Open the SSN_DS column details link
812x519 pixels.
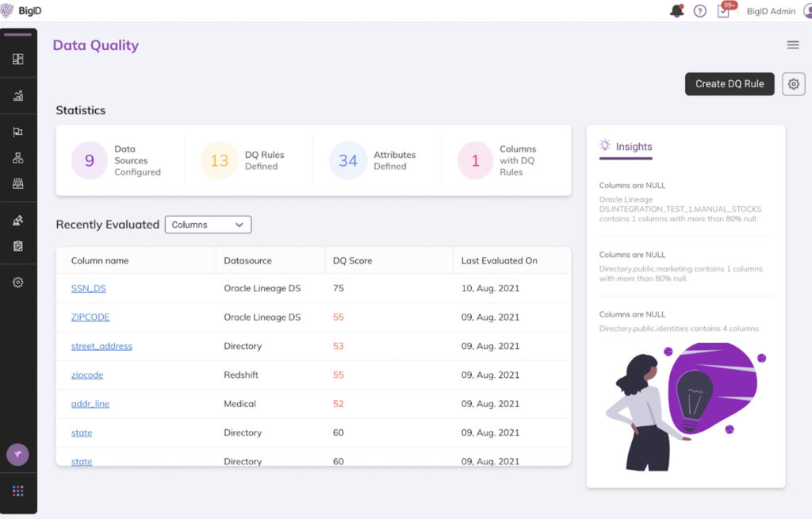pos(89,288)
